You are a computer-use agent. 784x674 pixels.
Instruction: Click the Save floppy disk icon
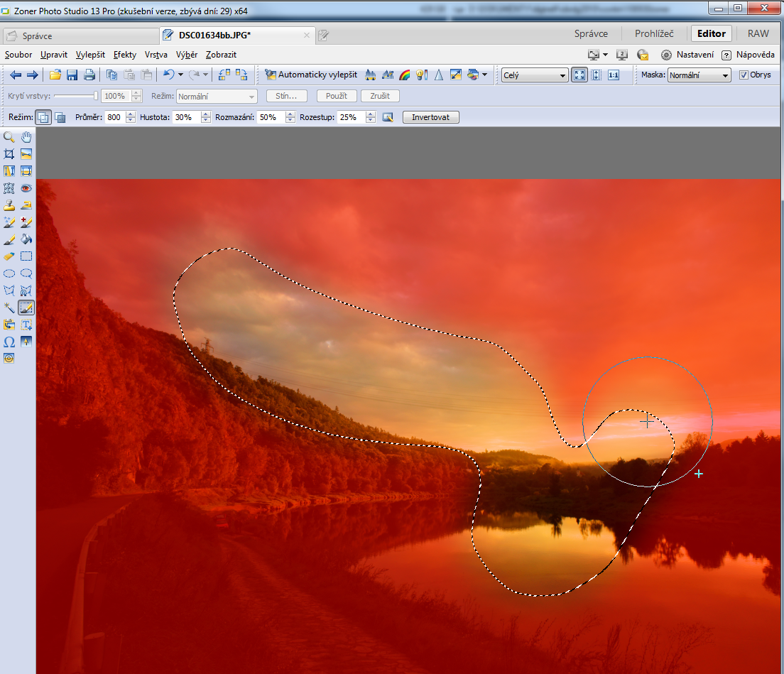click(x=72, y=75)
